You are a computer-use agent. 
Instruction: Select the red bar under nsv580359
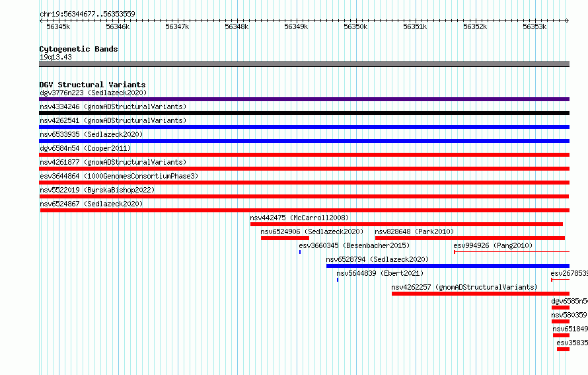(x=561, y=321)
